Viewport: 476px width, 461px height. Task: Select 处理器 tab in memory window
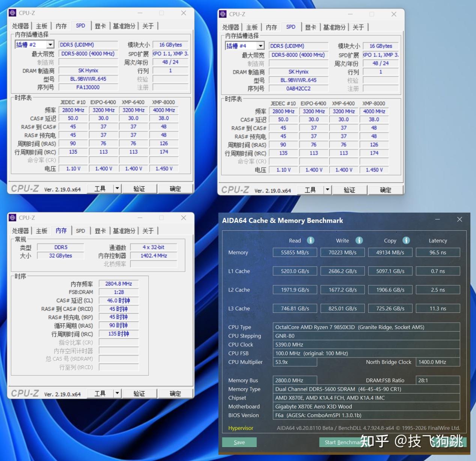click(x=21, y=231)
